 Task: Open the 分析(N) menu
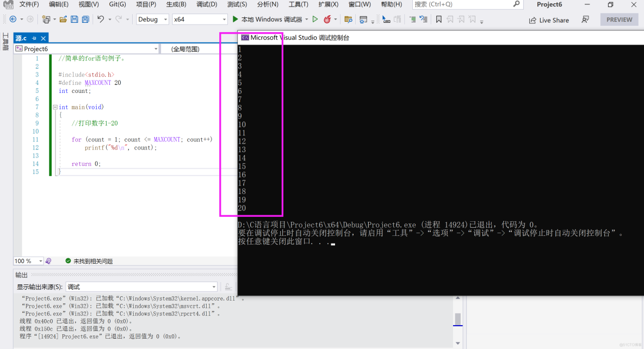click(268, 4)
